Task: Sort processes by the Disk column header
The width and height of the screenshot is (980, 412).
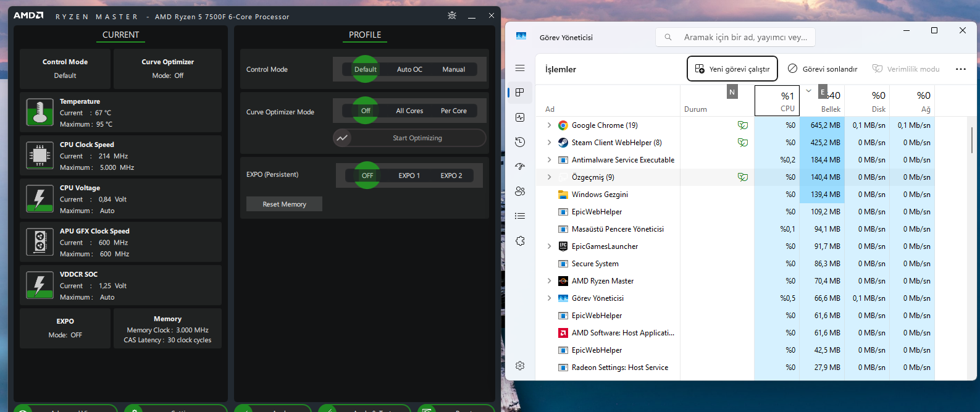Action: coord(867,101)
